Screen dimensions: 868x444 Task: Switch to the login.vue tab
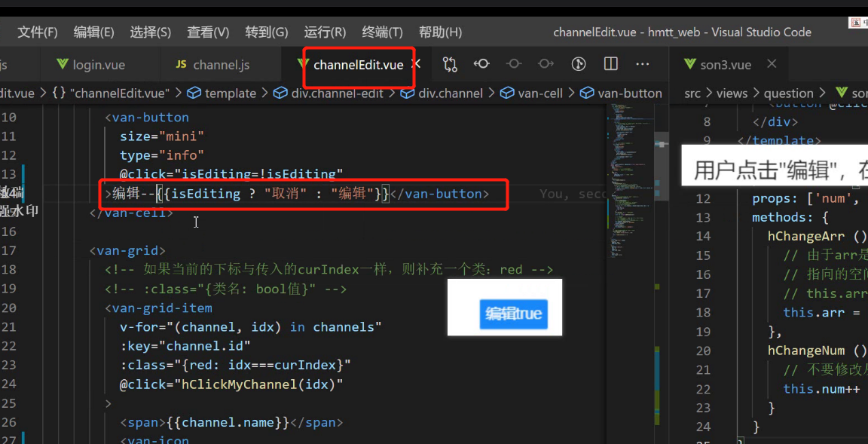point(91,65)
